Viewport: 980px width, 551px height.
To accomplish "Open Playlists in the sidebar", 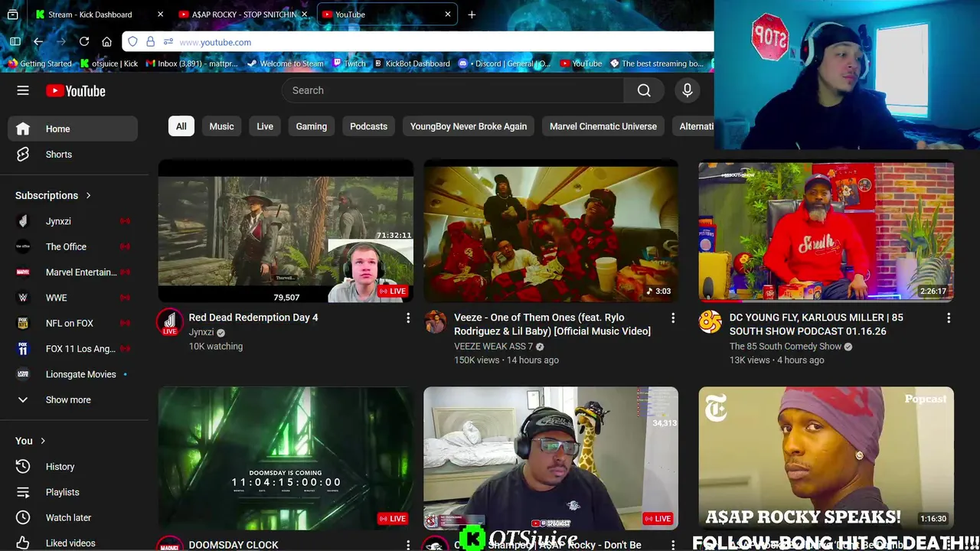I will pos(73,492).
